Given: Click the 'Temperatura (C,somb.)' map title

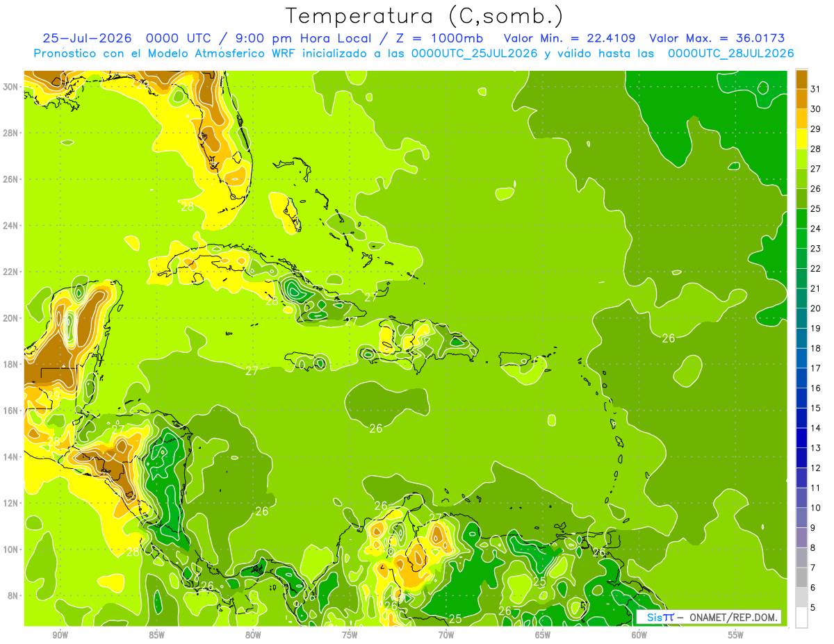Looking at the screenshot, I should 425,16.
